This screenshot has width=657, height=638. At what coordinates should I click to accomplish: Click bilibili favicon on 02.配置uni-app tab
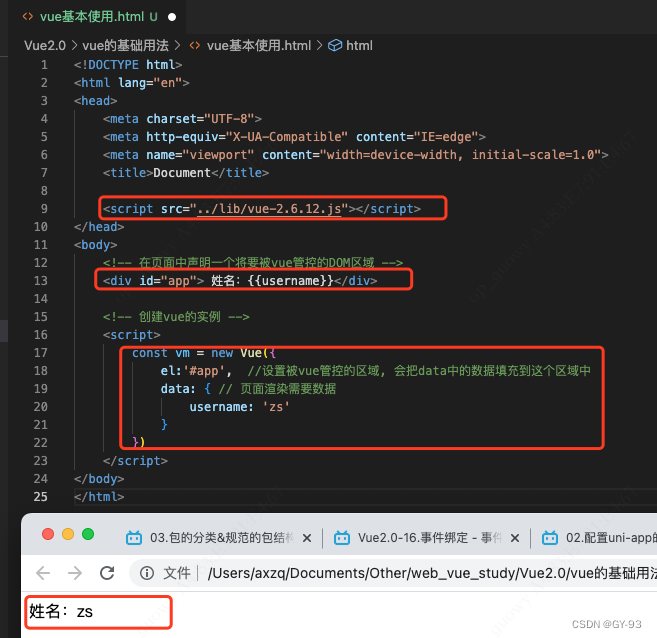[550, 537]
